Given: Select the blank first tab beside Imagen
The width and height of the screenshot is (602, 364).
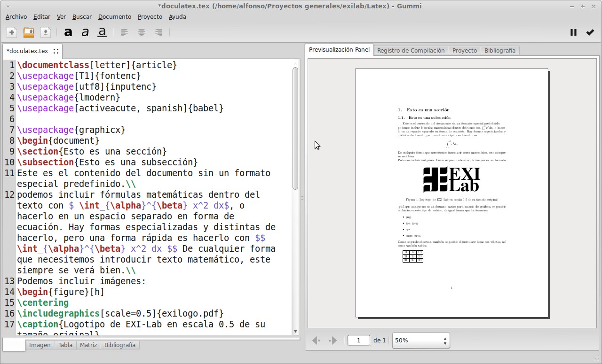Looking at the screenshot, I should point(14,345).
